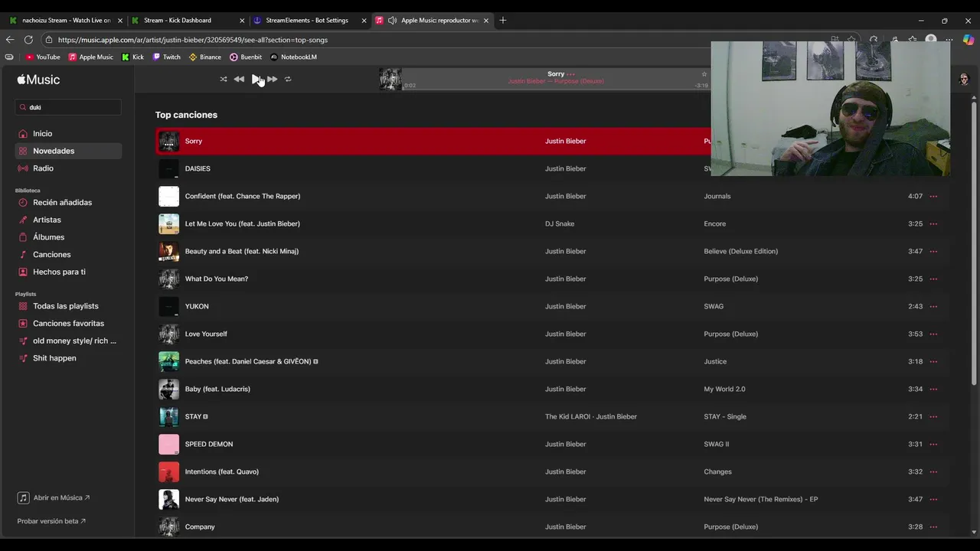Click Peaches song artwork
Screen dimensions: 980x551
pyautogui.click(x=168, y=361)
